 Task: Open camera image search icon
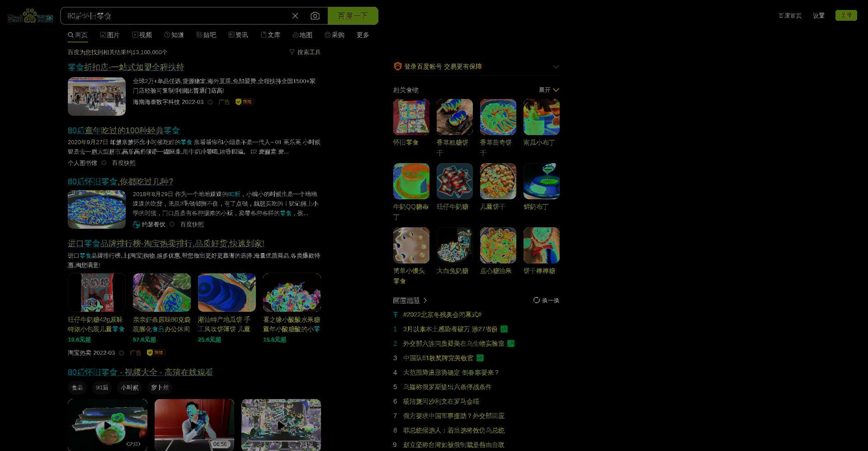[315, 16]
